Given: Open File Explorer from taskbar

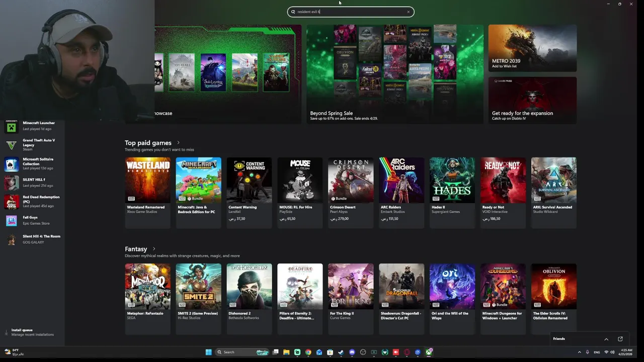Looking at the screenshot, I should click(286, 352).
